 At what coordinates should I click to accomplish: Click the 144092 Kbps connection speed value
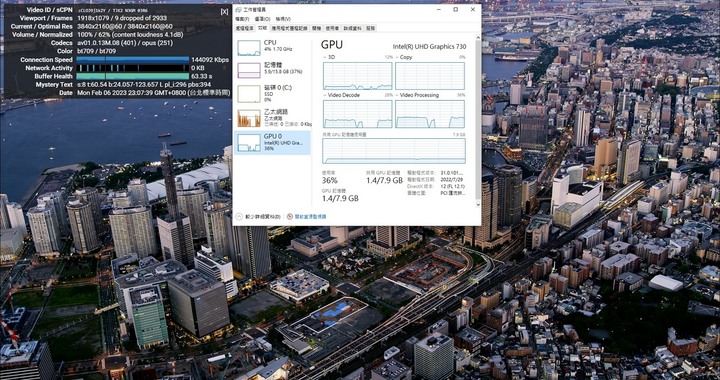[x=210, y=60]
